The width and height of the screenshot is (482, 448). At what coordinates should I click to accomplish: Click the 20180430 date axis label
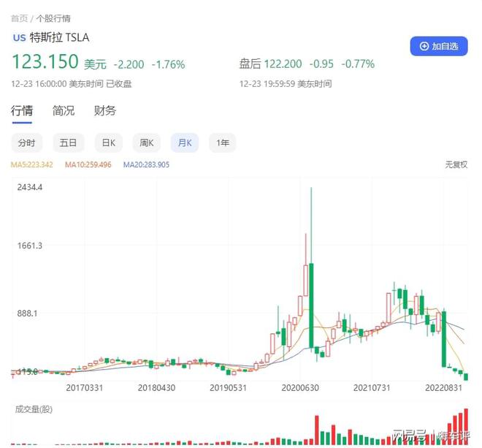[156, 387]
